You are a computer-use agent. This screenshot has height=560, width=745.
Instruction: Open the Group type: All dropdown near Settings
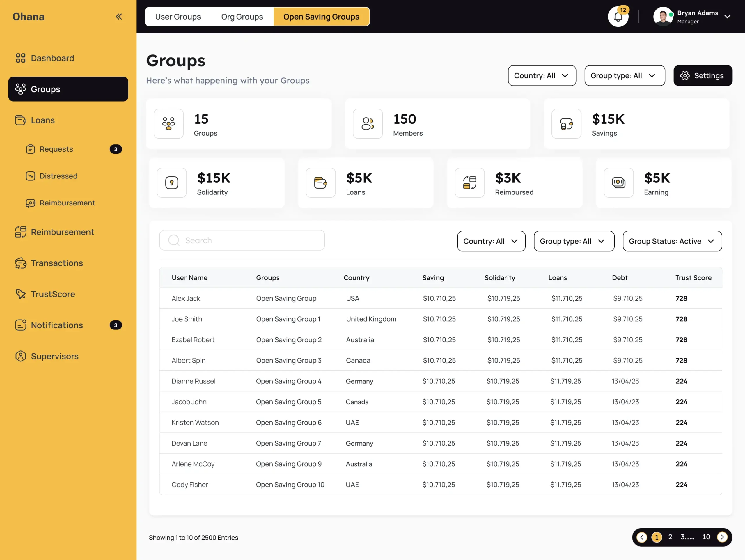tap(625, 75)
